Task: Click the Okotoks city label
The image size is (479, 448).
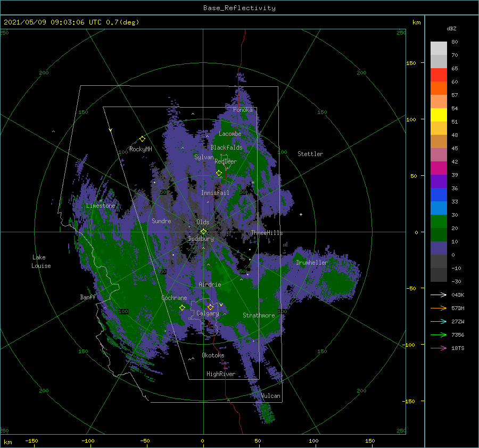Action: tap(213, 355)
